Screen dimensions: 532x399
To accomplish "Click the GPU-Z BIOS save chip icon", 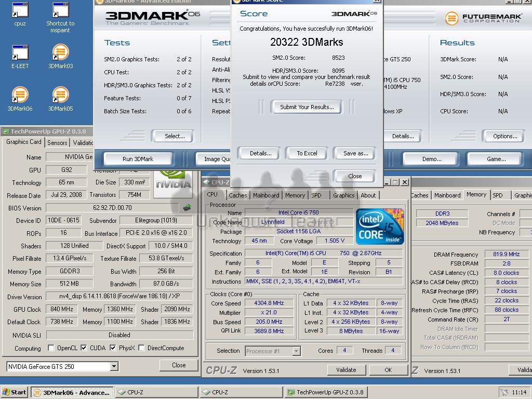I will (x=187, y=207).
